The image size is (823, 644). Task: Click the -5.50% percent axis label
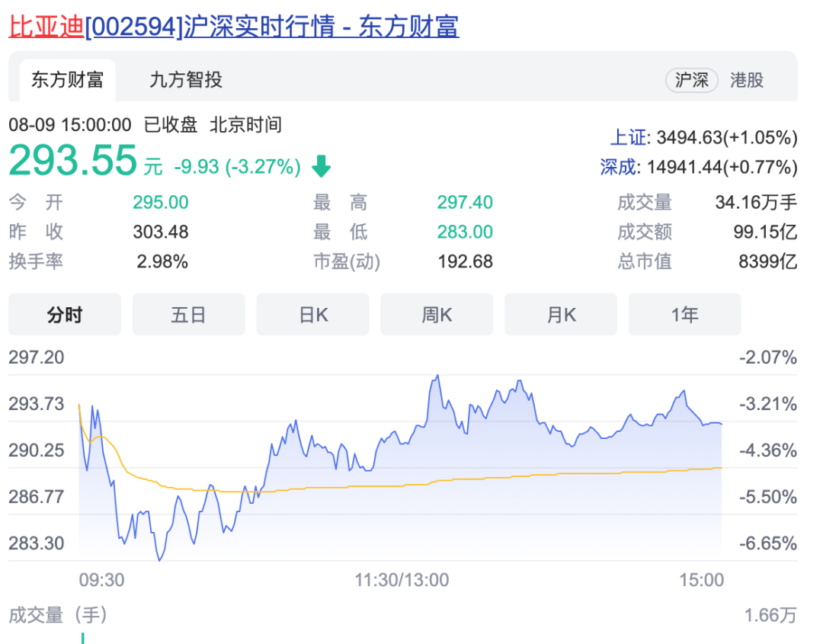coord(768,496)
